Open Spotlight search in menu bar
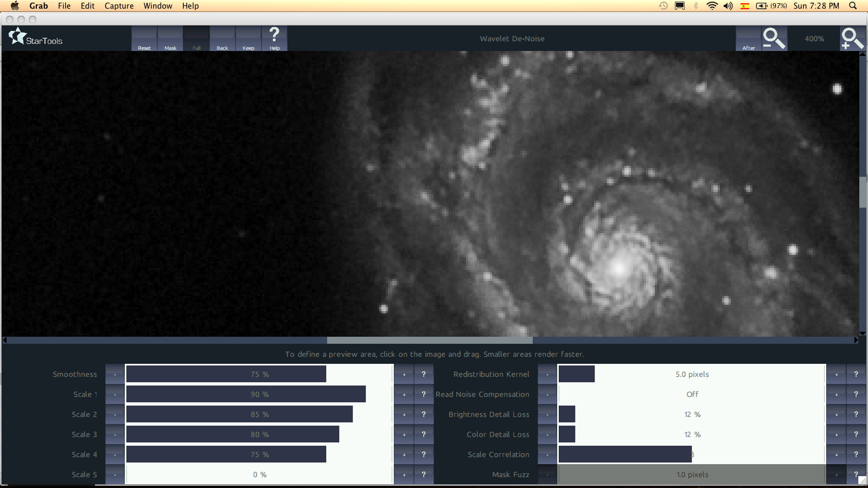Viewport: 868px width, 488px height. pos(853,6)
